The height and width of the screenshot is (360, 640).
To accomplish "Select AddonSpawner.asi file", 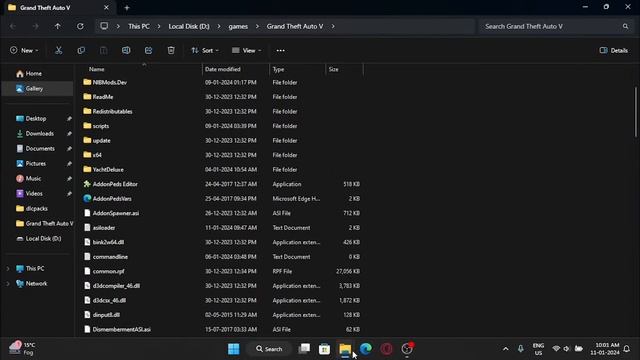I will 116,213.
